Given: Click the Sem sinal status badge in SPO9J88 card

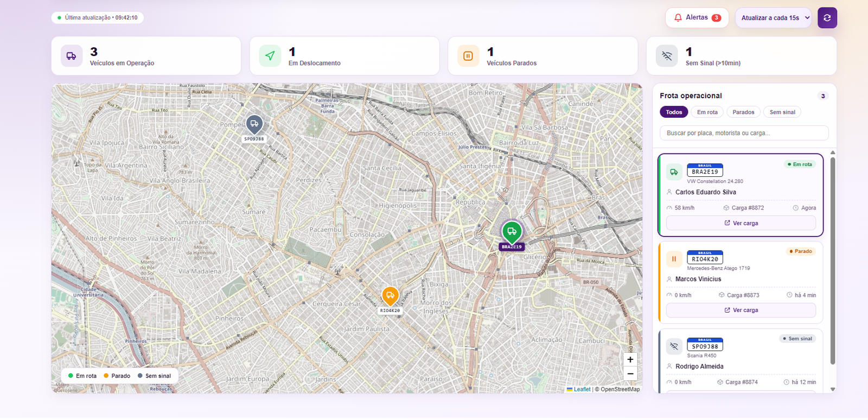Looking at the screenshot, I should click(x=797, y=339).
